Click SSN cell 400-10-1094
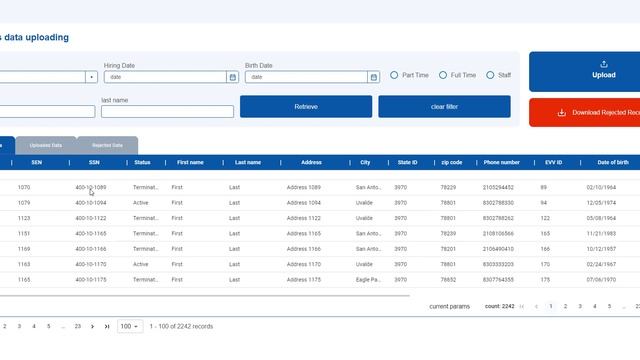This screenshot has width=640, height=360. pyautogui.click(x=91, y=203)
